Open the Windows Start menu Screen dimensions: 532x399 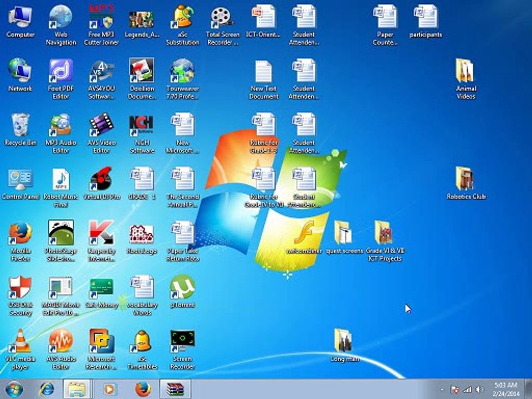14,389
